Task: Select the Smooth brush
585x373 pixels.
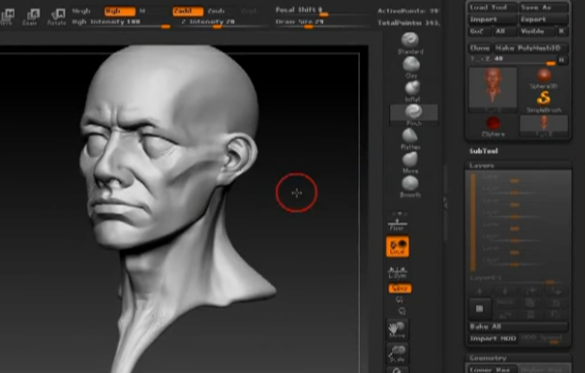Action: [410, 186]
